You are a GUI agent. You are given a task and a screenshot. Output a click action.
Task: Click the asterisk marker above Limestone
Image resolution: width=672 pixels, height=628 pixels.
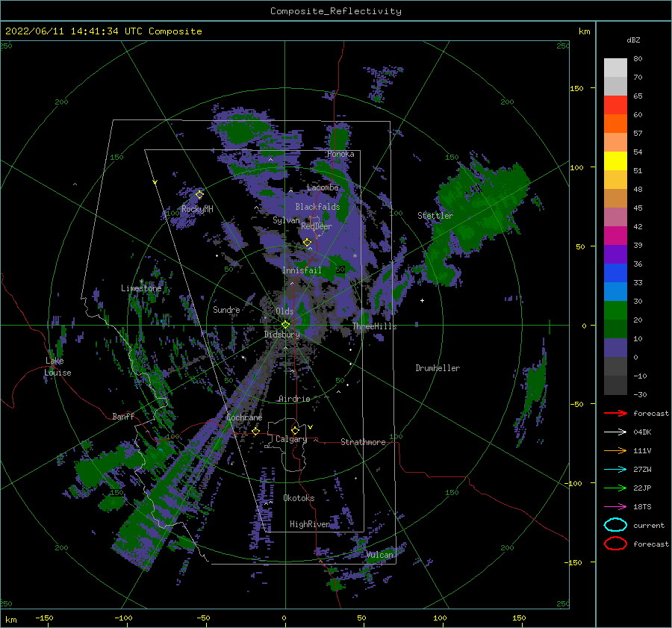click(x=141, y=282)
